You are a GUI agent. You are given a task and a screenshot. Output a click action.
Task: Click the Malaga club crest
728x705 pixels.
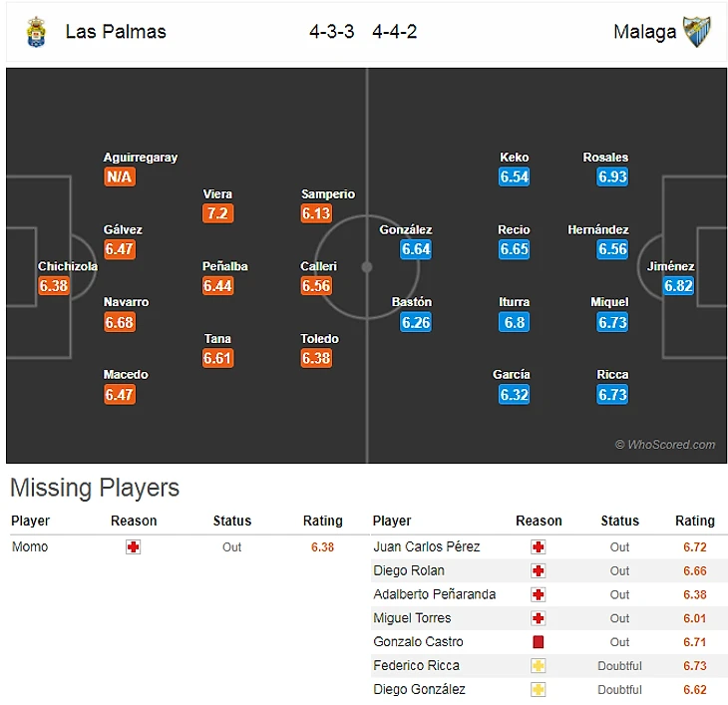click(696, 31)
